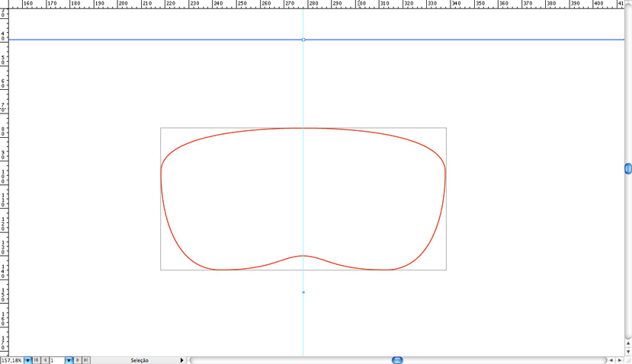The width and height of the screenshot is (632, 364).
Task: Click the 157,18% zoom percentage field
Action: coord(11,360)
